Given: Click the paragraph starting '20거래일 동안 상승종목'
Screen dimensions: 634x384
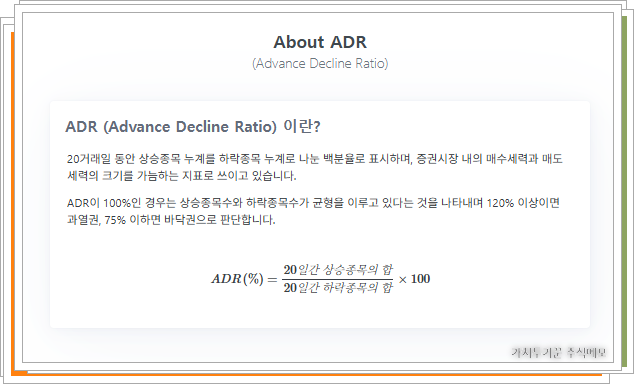Looking at the screenshot, I should pos(315,167).
